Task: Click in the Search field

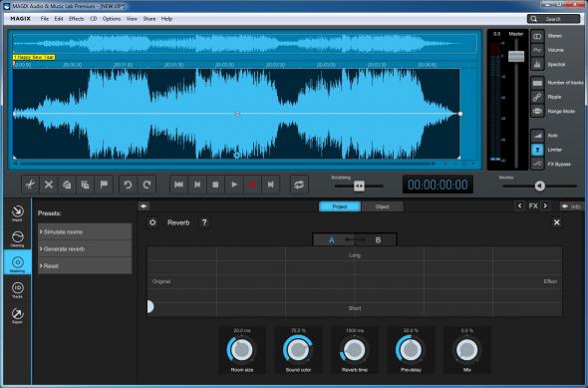Action: (553, 19)
